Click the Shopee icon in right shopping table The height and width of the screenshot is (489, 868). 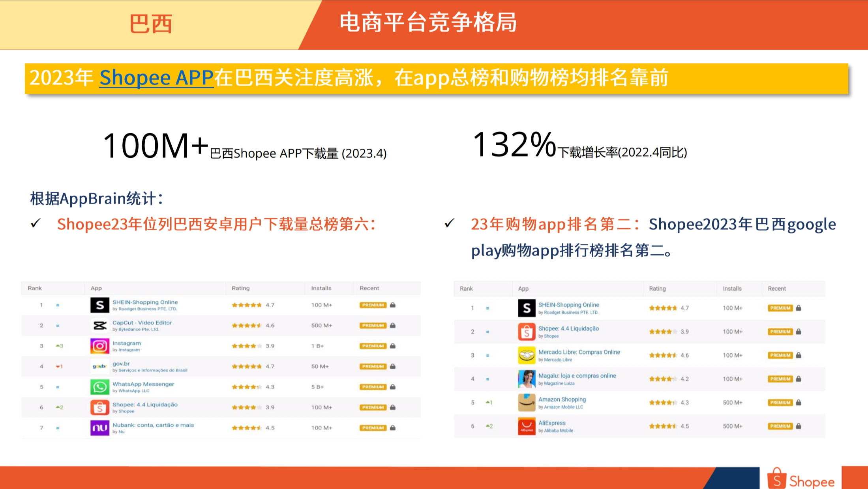tap(527, 332)
